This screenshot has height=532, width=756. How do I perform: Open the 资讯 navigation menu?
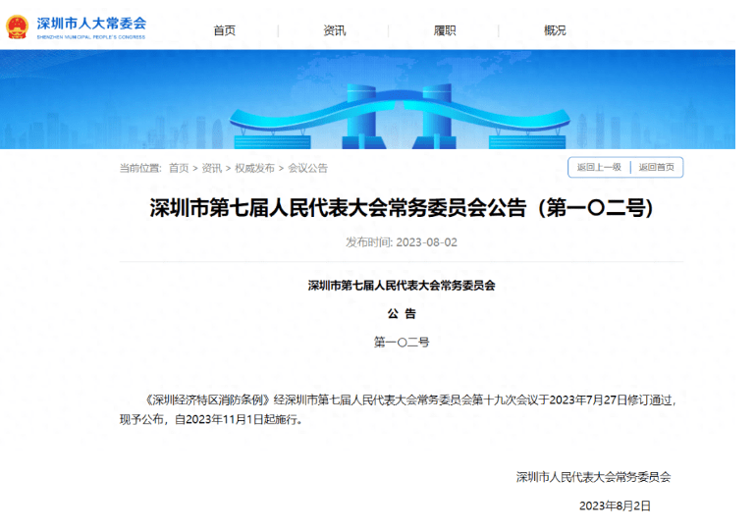click(x=335, y=30)
